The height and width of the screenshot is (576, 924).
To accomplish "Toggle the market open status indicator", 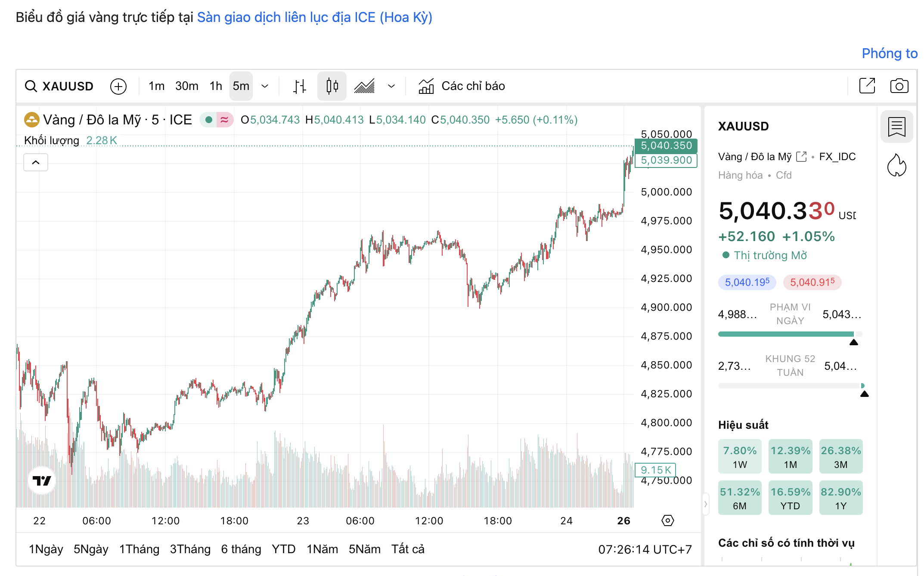I will tap(209, 120).
